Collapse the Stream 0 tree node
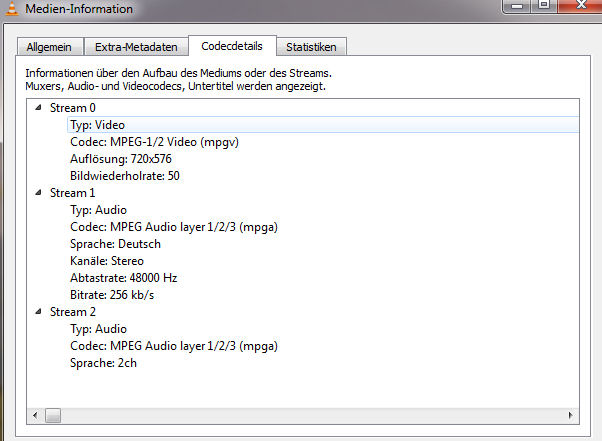The height and width of the screenshot is (441, 602). coord(39,108)
